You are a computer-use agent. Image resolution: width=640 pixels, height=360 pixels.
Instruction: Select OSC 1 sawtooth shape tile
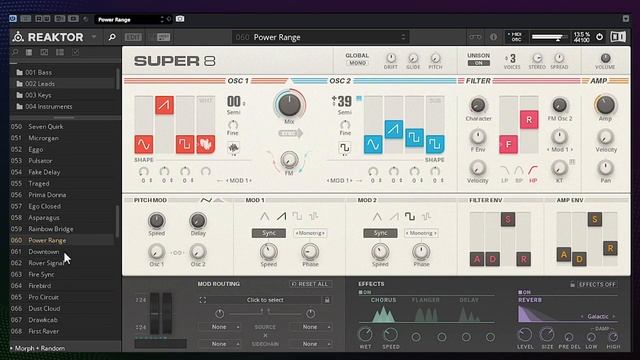(164, 105)
